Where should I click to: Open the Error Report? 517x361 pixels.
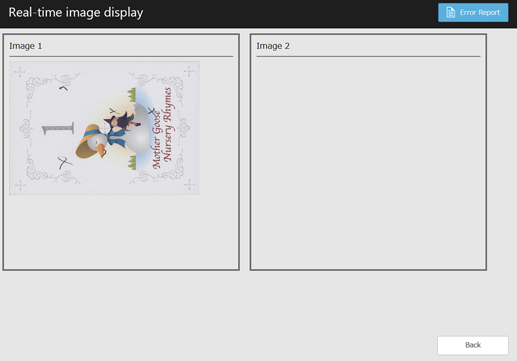pyautogui.click(x=473, y=13)
